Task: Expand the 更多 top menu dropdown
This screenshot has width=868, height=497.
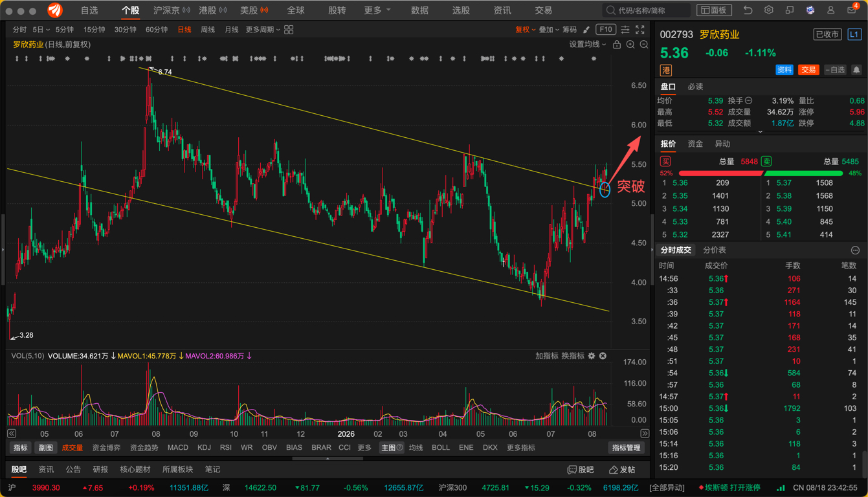Action: pyautogui.click(x=377, y=10)
